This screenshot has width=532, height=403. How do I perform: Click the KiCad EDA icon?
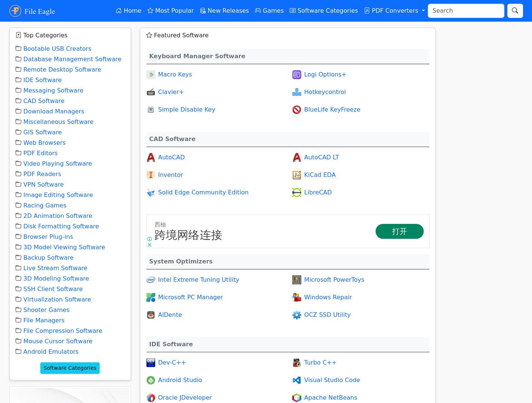pos(297,175)
